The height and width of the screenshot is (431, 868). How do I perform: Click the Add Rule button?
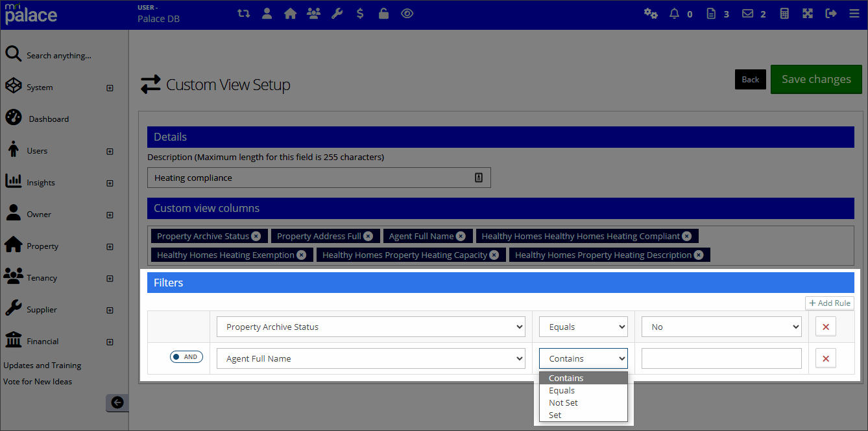[830, 303]
